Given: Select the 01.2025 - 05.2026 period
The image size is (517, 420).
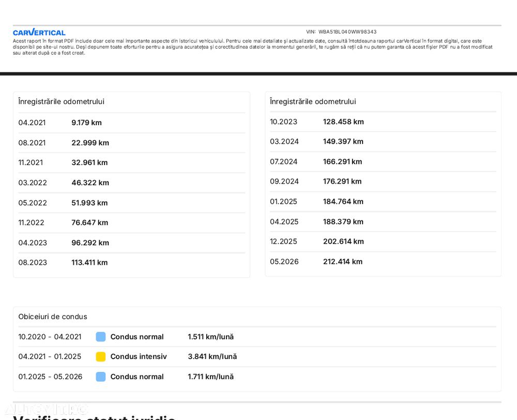Looking at the screenshot, I should pos(51,377).
